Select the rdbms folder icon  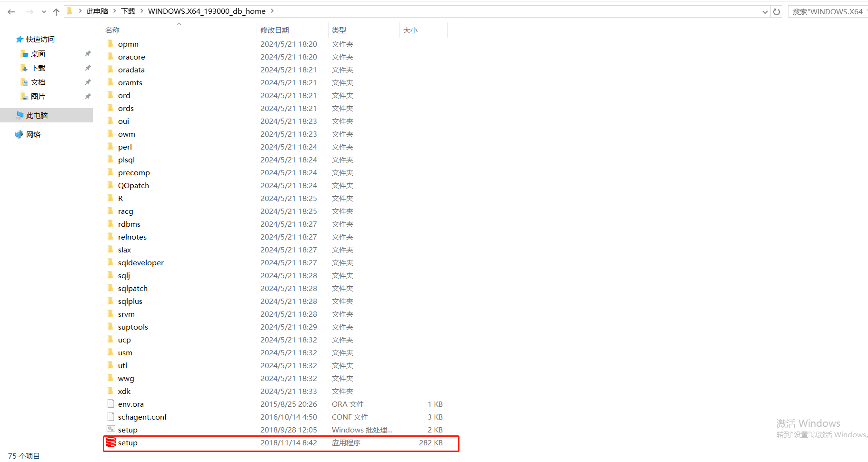click(110, 223)
